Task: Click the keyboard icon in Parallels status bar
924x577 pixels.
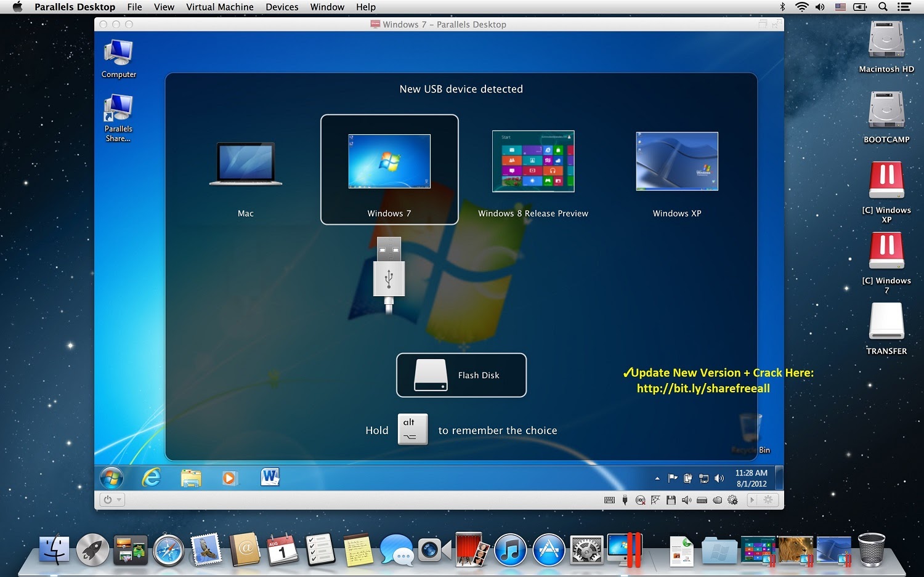Action: click(610, 500)
